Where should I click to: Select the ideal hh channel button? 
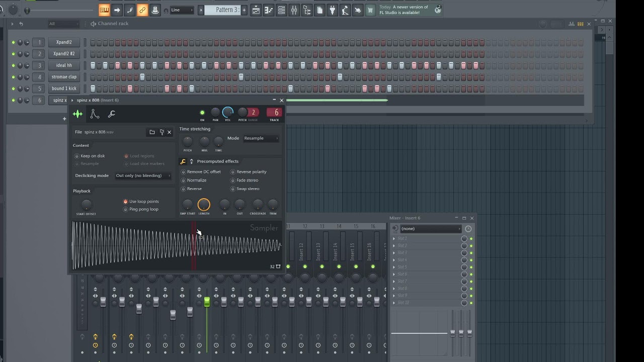click(64, 65)
